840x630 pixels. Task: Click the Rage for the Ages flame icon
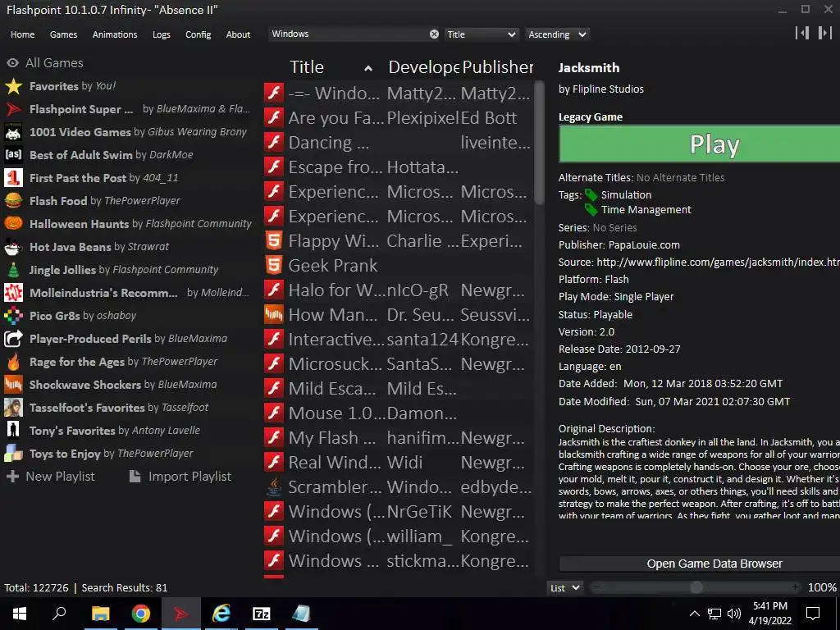pyautogui.click(x=13, y=362)
